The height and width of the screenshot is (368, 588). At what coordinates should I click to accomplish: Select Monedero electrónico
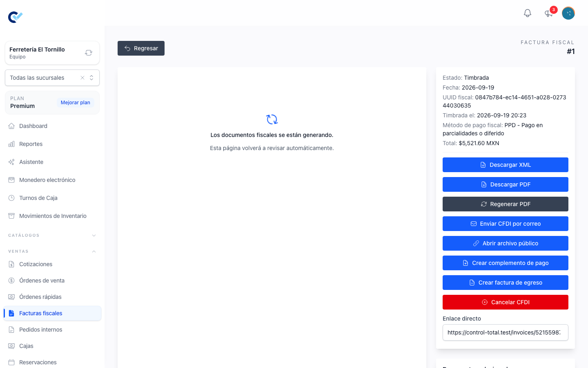point(52,180)
